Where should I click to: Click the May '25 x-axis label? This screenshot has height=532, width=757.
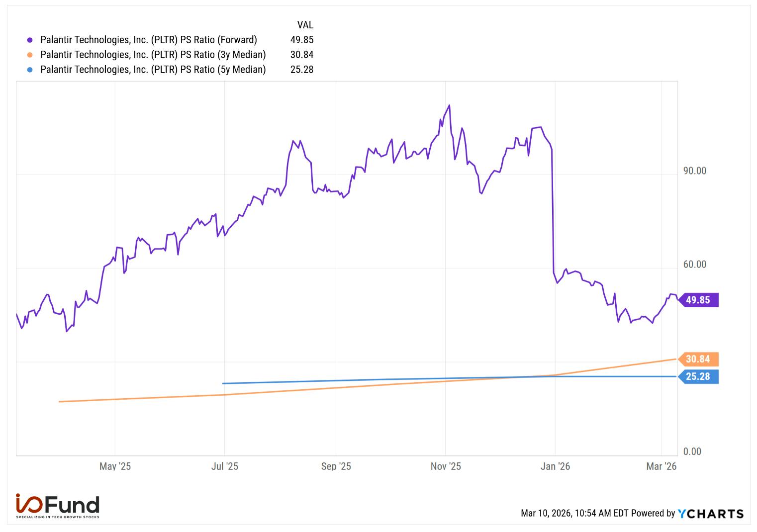click(115, 466)
